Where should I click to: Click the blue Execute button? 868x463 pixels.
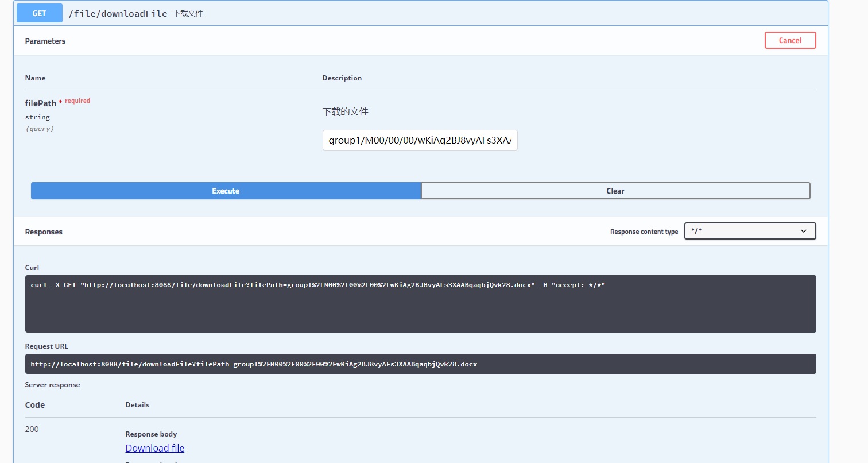tap(226, 191)
